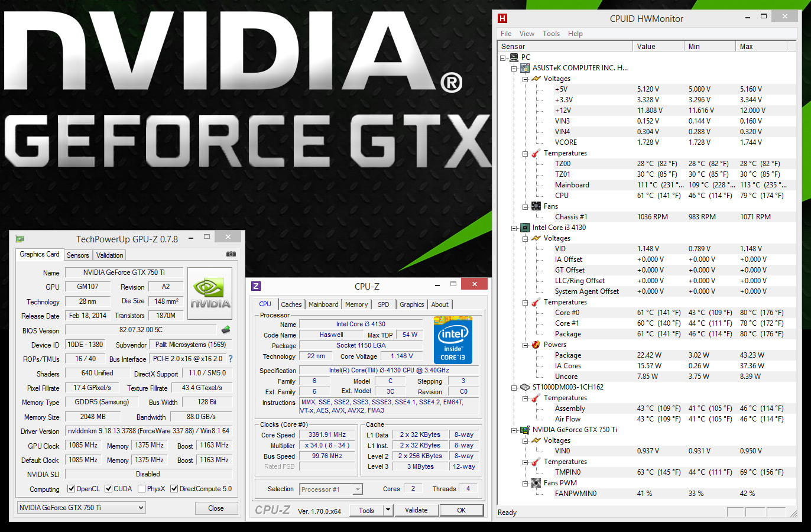Click the CPU-Z title bar Z icon
Screen dimensions: 811x532
(x=256, y=286)
